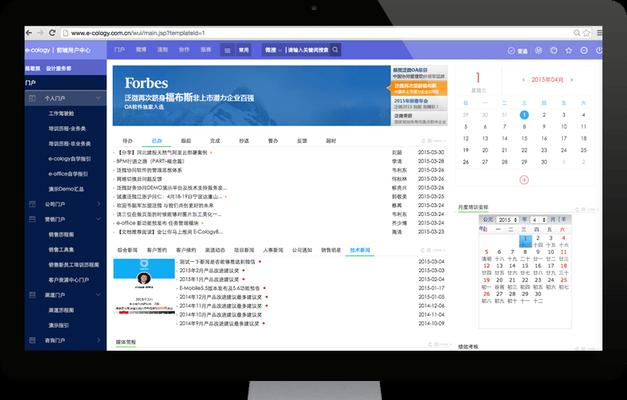The image size is (627, 400).
Task: Switch to the 已办 workflow tab
Action: pyautogui.click(x=157, y=141)
